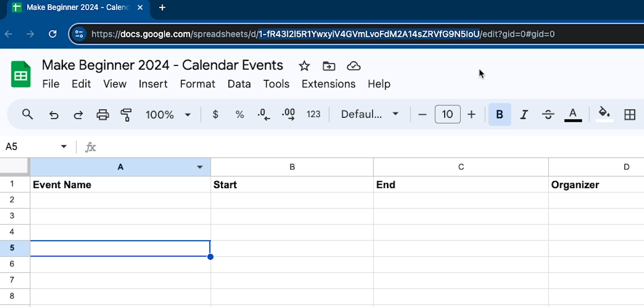Undo the last action

point(53,114)
